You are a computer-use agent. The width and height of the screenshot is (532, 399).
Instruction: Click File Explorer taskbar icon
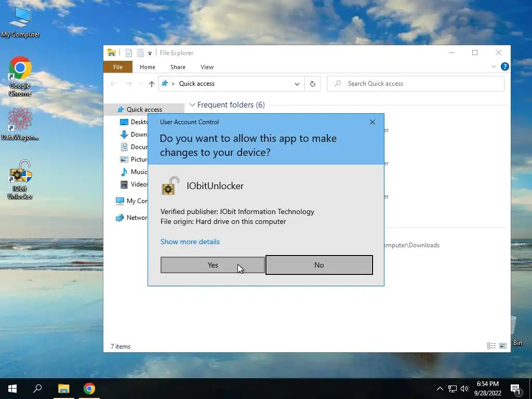click(x=63, y=389)
